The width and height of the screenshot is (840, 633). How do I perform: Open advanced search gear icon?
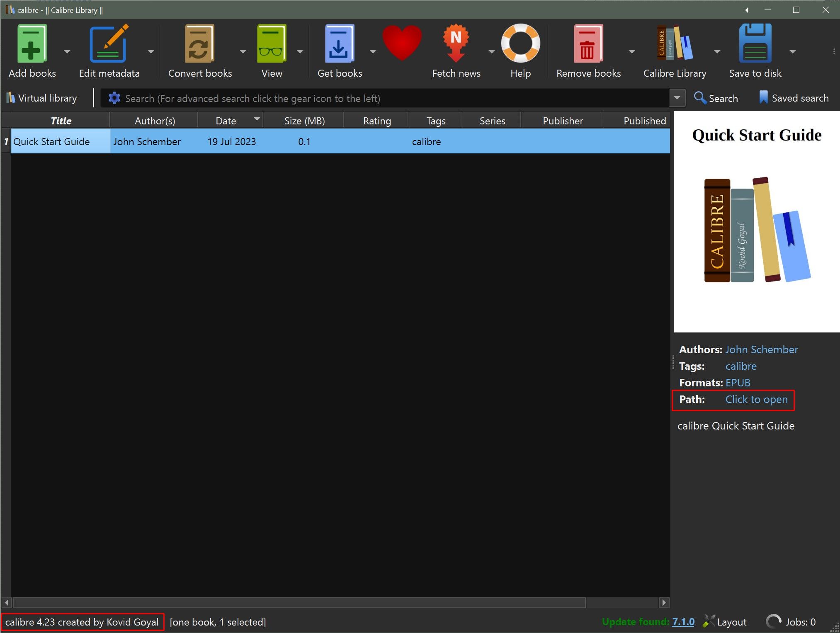click(x=114, y=98)
